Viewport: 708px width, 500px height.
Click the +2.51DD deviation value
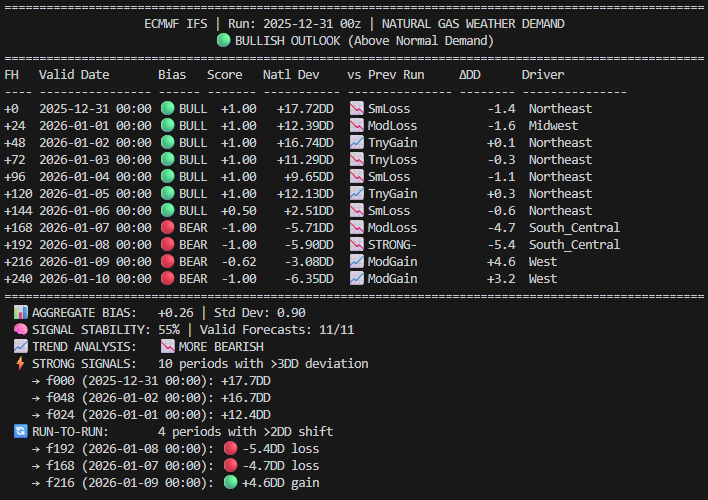click(x=309, y=210)
